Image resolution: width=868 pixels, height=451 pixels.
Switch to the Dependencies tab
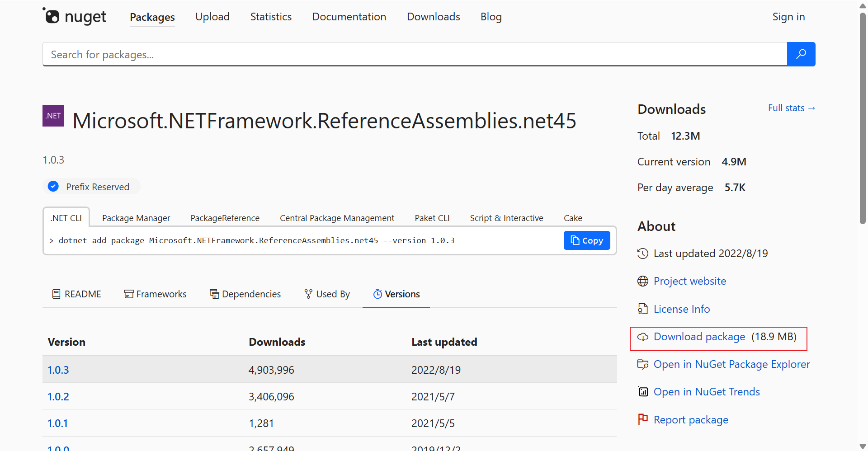[x=251, y=294]
